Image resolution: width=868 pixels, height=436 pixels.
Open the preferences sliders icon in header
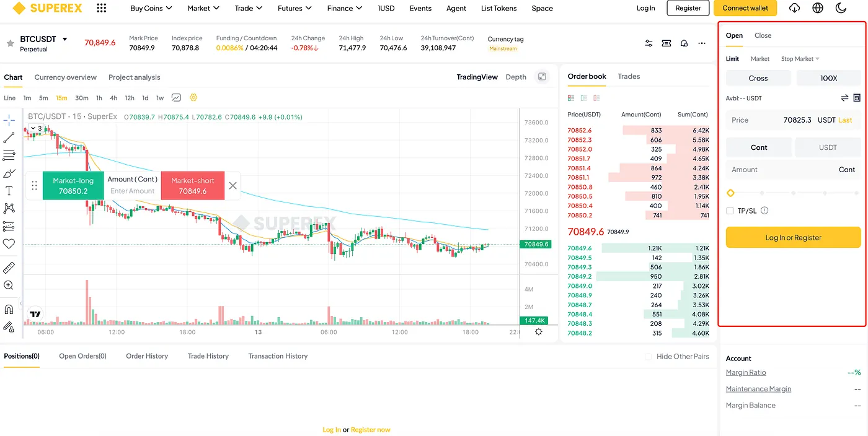[649, 43]
